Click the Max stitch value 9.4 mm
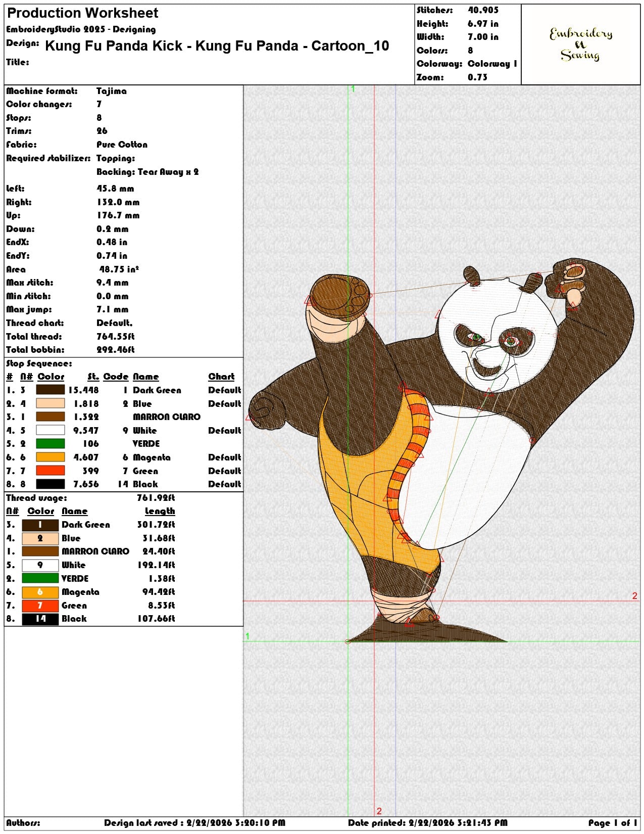 [x=113, y=283]
